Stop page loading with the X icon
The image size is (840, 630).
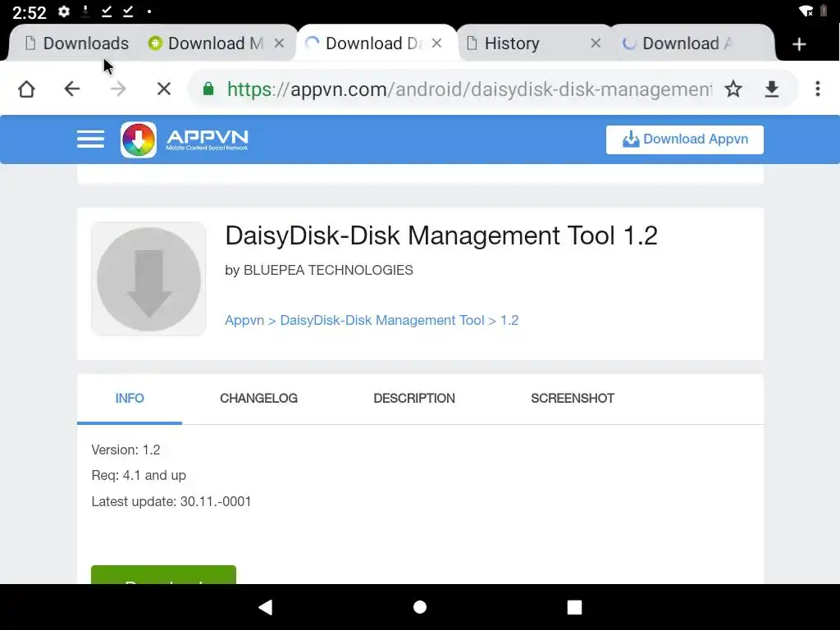click(164, 89)
